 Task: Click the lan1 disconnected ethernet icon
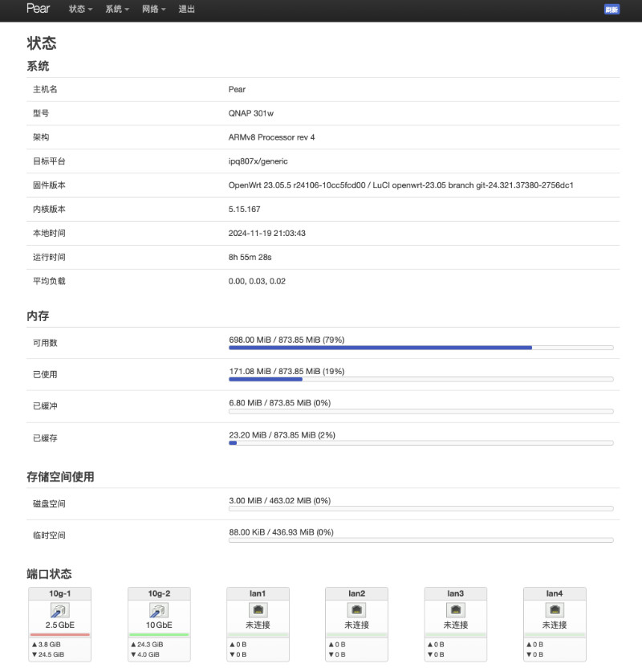pos(258,609)
